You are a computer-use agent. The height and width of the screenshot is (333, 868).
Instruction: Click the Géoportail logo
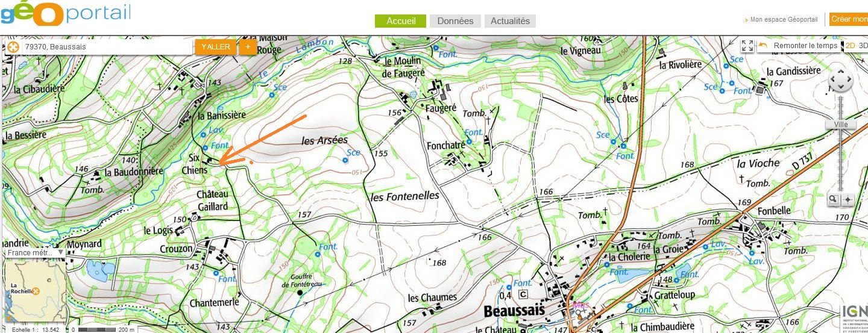[65, 13]
